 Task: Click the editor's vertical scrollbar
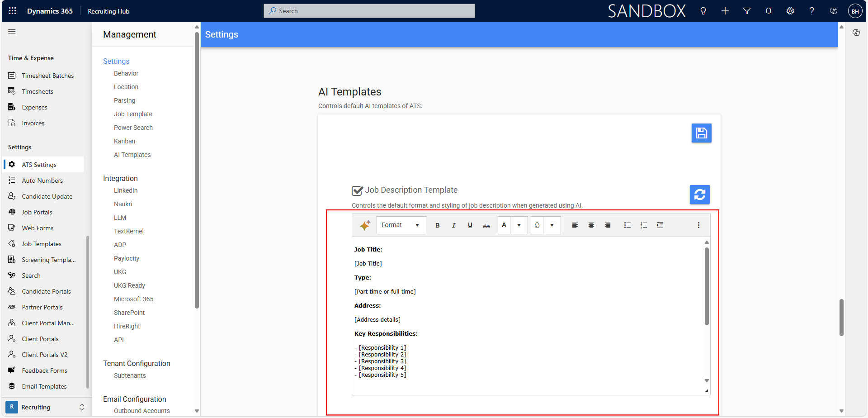click(x=707, y=286)
